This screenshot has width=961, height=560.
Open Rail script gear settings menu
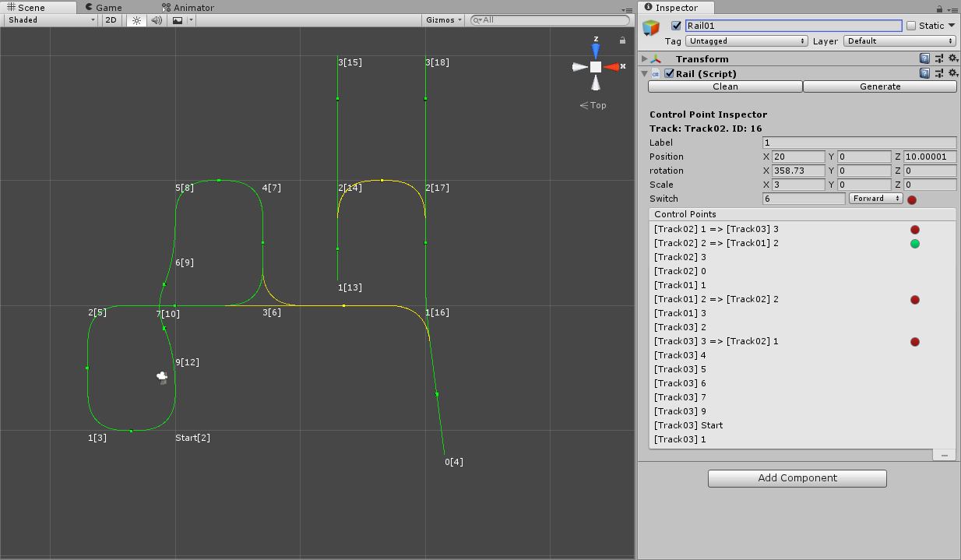[x=952, y=73]
